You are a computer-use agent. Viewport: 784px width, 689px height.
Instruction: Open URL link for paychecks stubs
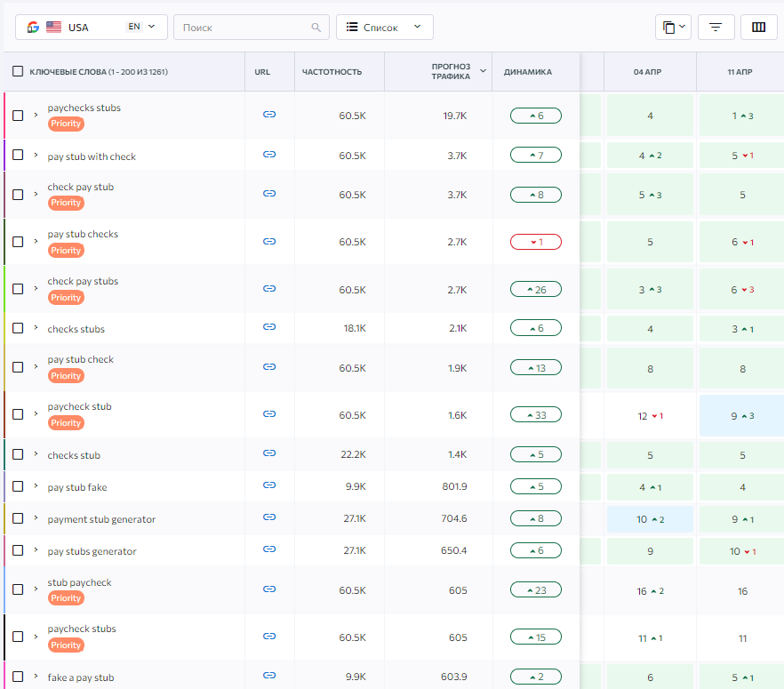point(269,115)
